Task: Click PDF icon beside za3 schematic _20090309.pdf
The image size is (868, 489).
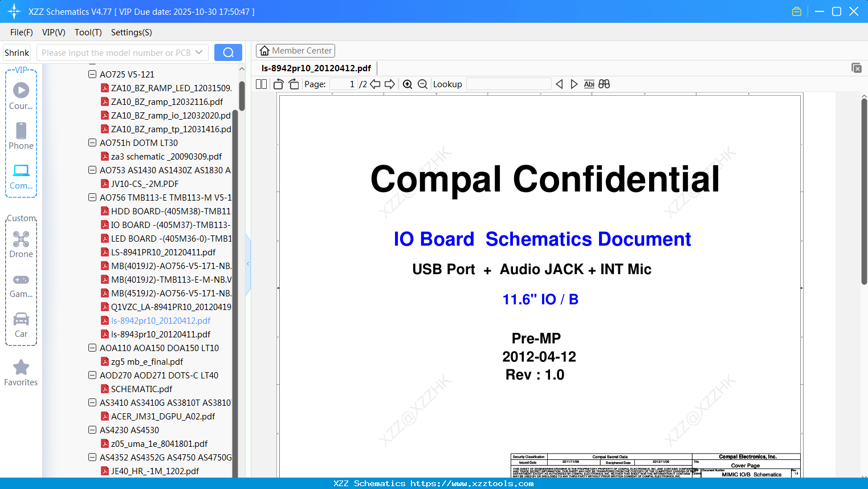Action: pyautogui.click(x=105, y=156)
